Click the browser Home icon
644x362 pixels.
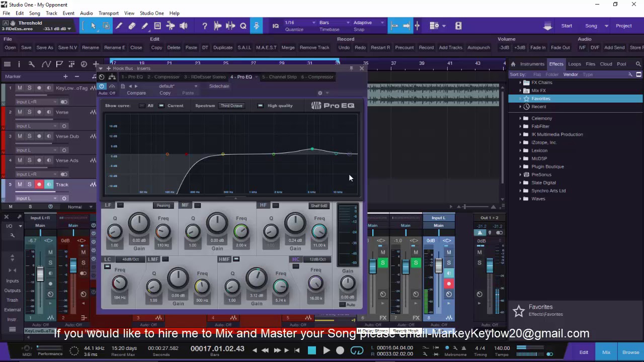pos(513,64)
